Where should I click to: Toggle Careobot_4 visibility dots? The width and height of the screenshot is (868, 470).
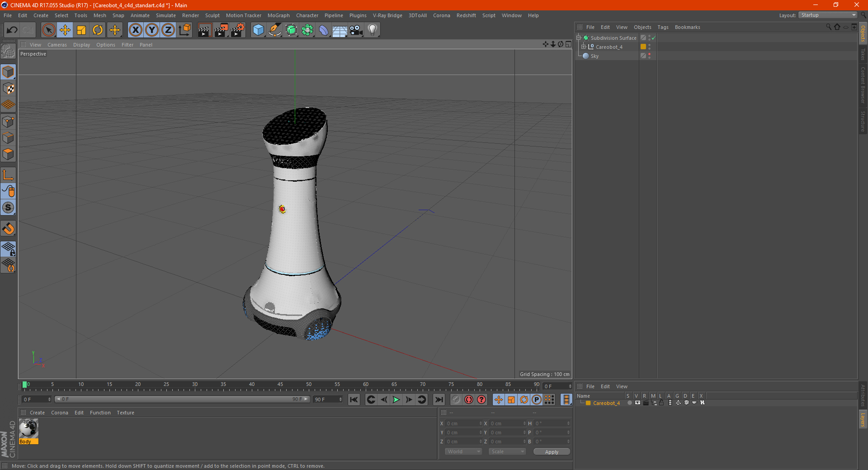[x=650, y=47]
